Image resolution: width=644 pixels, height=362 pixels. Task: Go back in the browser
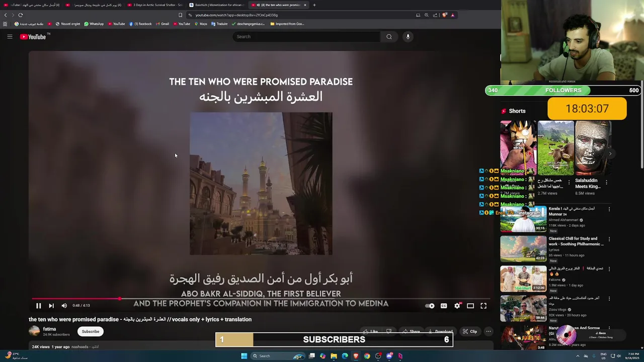point(6,15)
